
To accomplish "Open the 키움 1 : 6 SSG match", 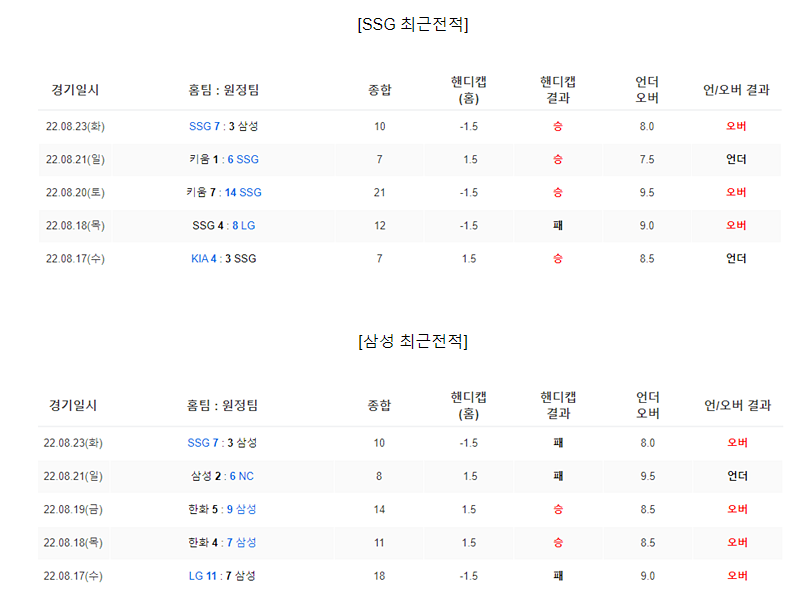I will pos(224,160).
